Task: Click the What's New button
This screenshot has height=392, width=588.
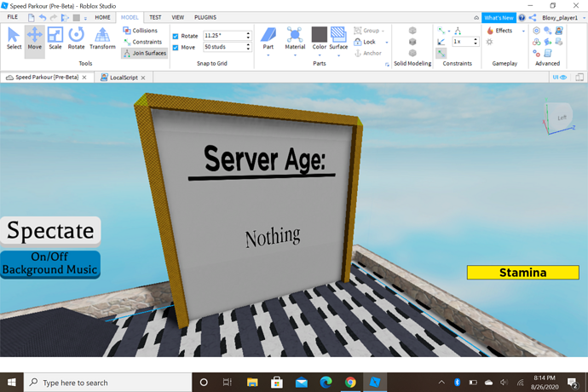Action: 498,17
